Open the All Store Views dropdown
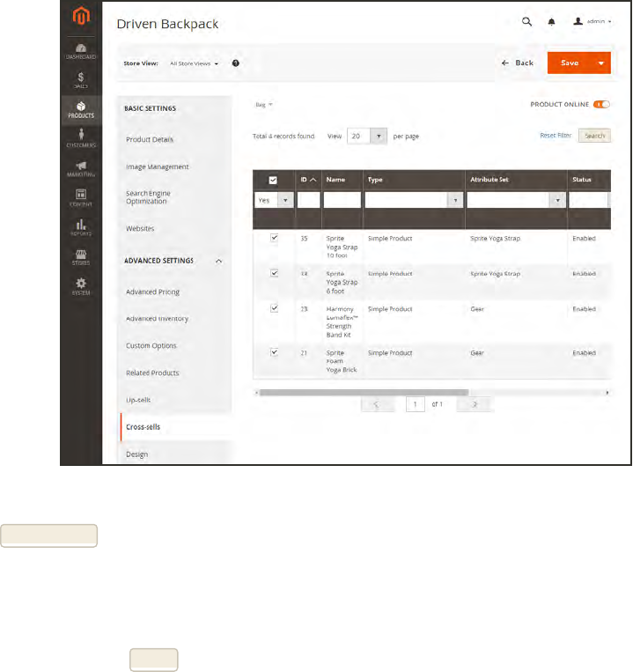Viewport: 633px width, 672px height. 194,63
